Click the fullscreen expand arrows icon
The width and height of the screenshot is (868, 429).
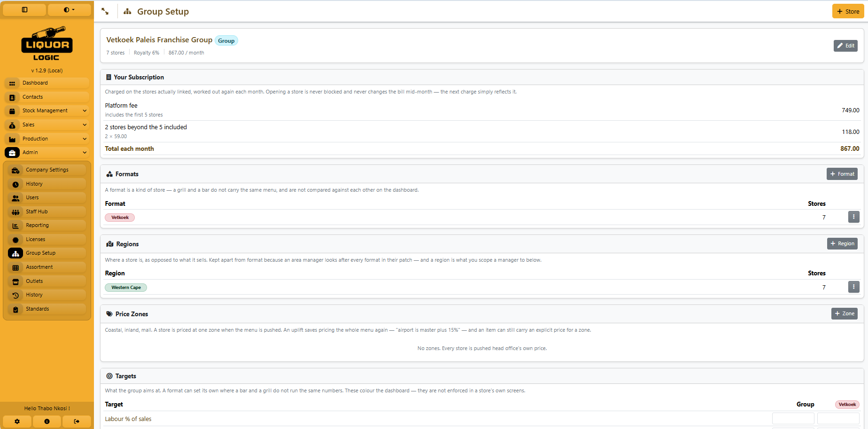click(105, 11)
